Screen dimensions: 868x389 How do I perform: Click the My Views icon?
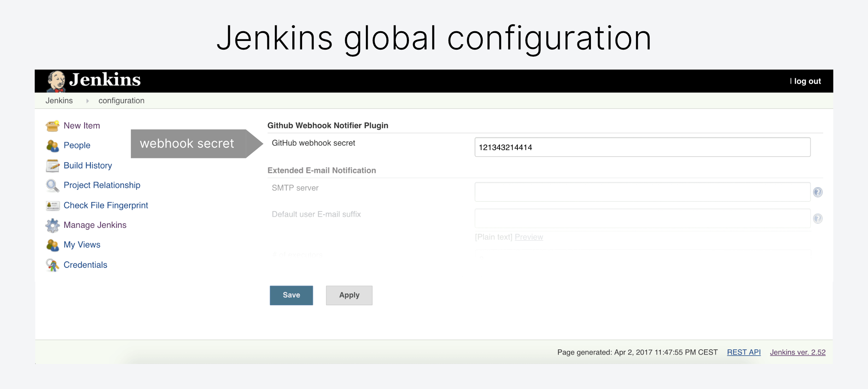pyautogui.click(x=52, y=245)
